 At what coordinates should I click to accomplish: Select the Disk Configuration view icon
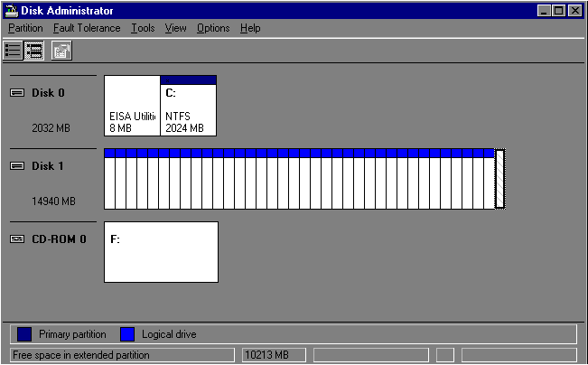pyautogui.click(x=33, y=51)
